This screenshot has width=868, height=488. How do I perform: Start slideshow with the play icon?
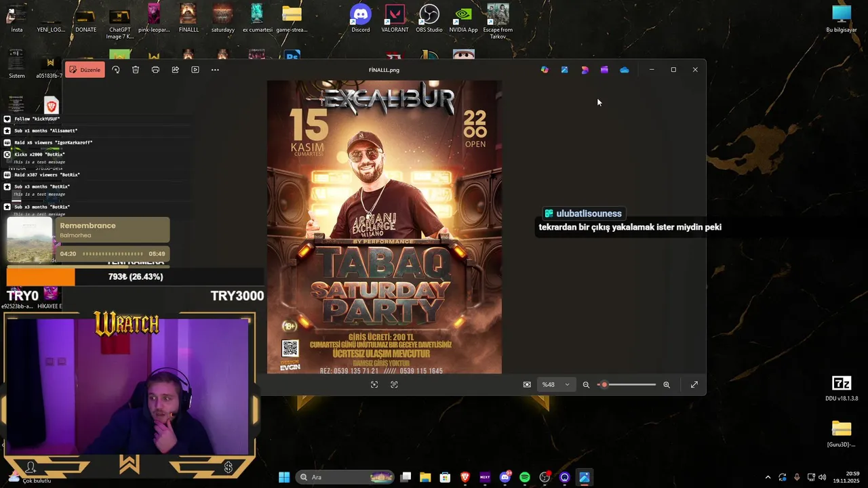click(x=195, y=70)
